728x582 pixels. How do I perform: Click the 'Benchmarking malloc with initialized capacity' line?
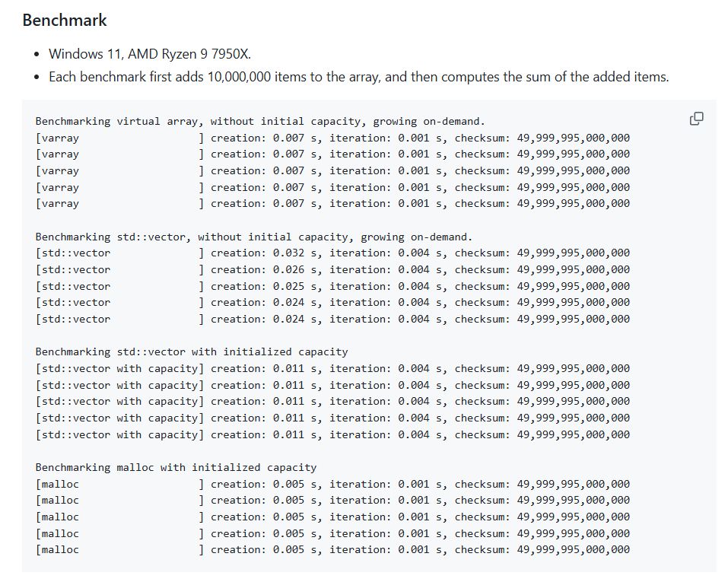(176, 467)
